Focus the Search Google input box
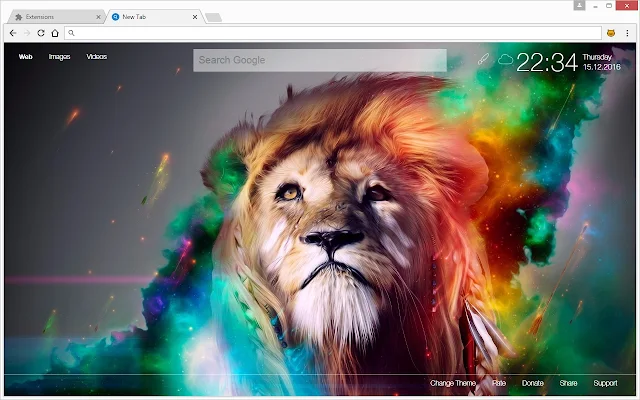Viewport: 640px width, 400px height. [320, 60]
